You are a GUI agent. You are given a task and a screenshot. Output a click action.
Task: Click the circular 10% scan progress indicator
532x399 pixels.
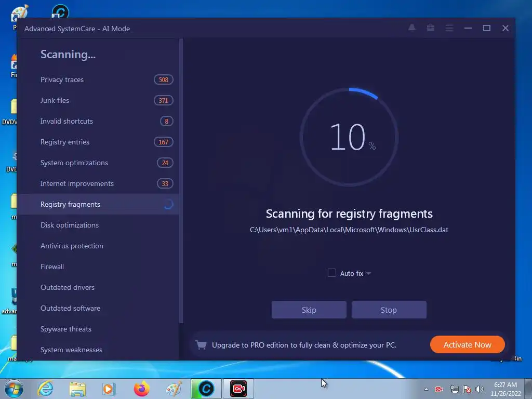[349, 137]
